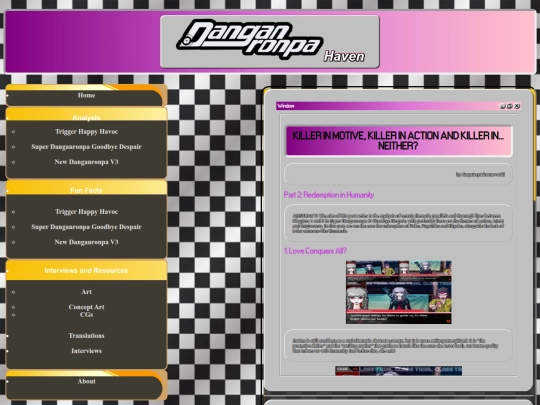The width and height of the screenshot is (540, 405).
Task: Open the class trial screenshot collage image
Action: click(398, 292)
